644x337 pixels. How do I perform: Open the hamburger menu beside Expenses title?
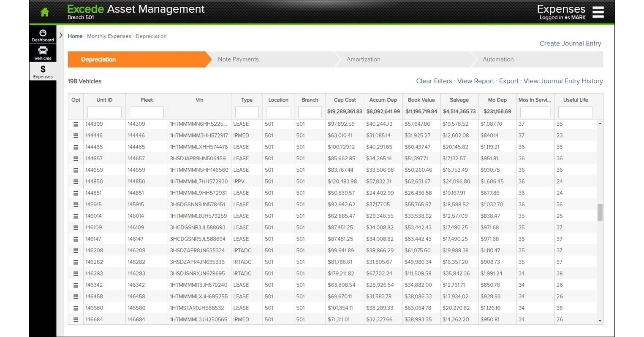tap(598, 12)
